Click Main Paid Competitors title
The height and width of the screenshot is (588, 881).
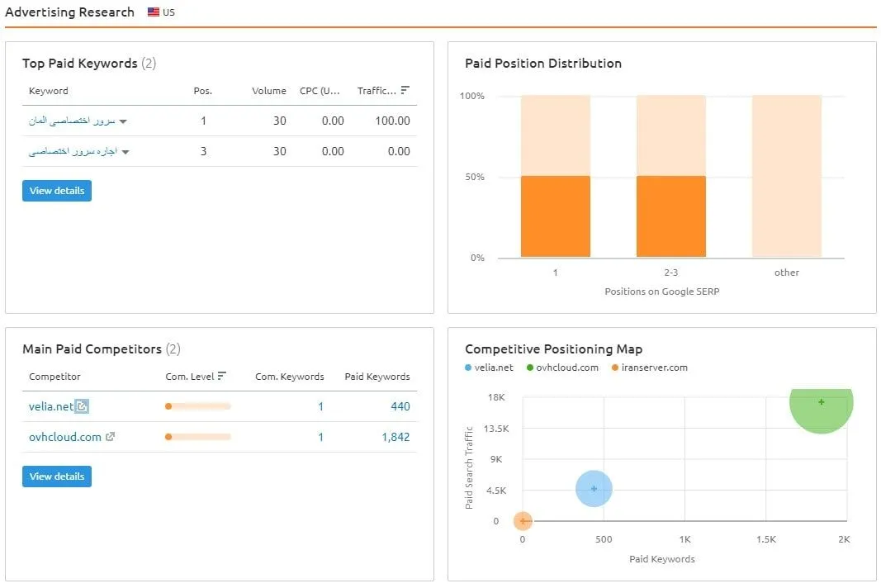coord(92,349)
